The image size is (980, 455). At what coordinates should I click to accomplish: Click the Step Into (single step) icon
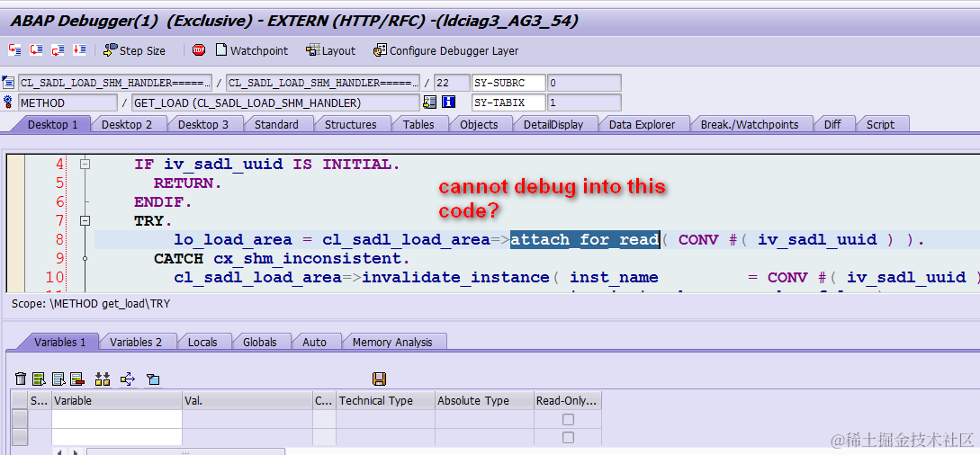14,50
